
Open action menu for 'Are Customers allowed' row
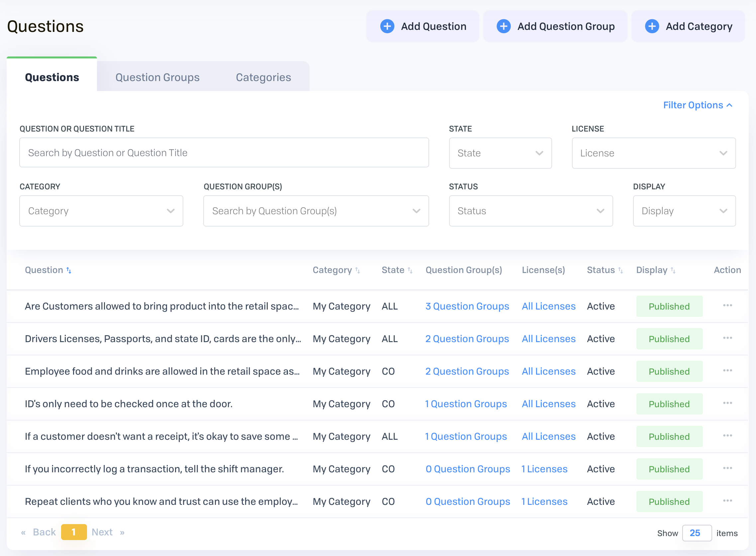(x=727, y=305)
